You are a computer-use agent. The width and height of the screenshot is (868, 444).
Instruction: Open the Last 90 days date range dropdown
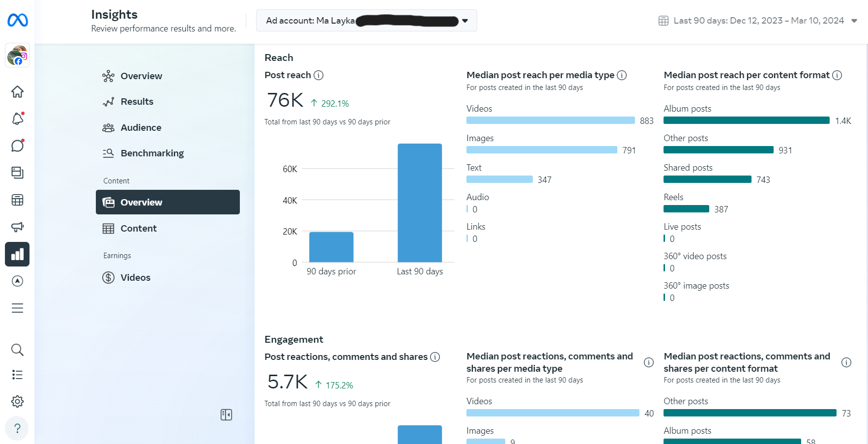point(758,21)
